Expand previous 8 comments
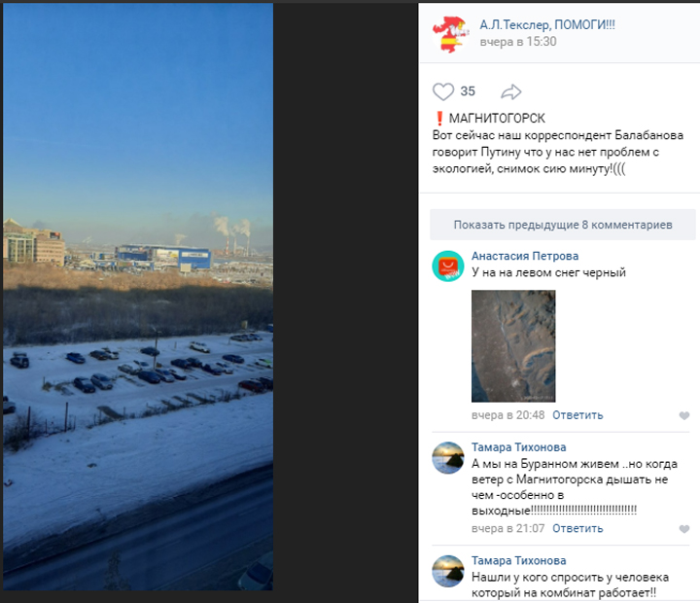The width and height of the screenshot is (700, 603). (x=563, y=225)
